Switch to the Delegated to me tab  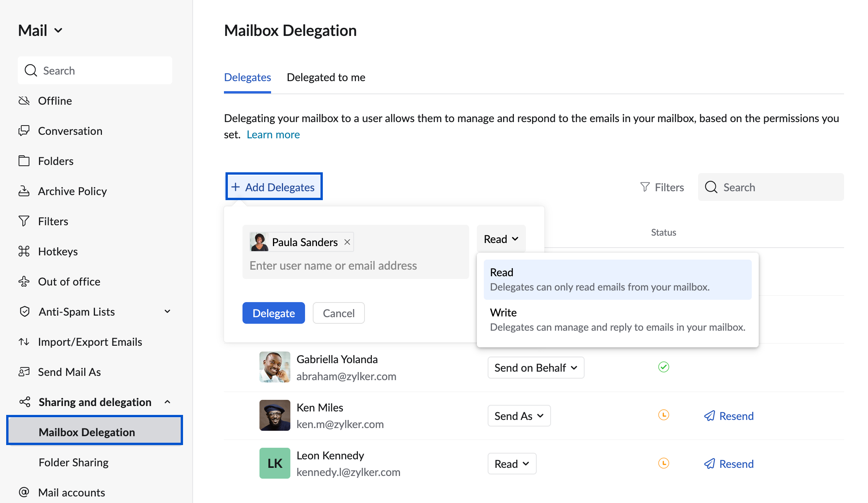pyautogui.click(x=326, y=77)
